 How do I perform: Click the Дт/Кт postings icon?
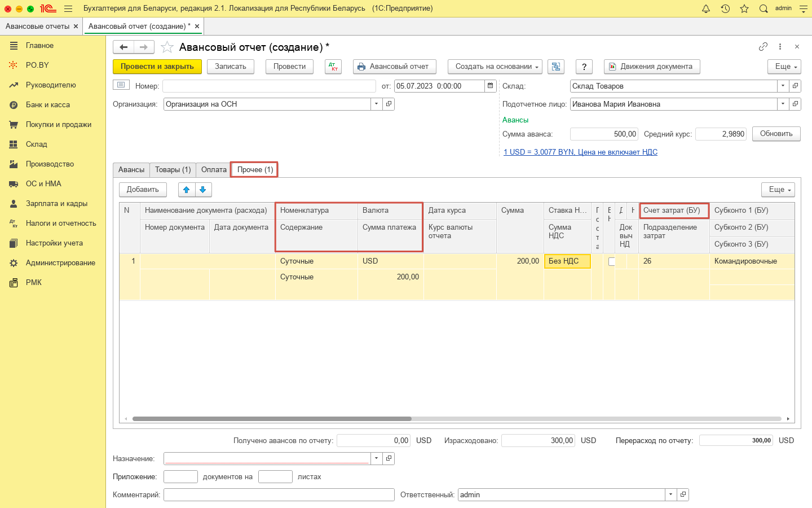(x=333, y=67)
